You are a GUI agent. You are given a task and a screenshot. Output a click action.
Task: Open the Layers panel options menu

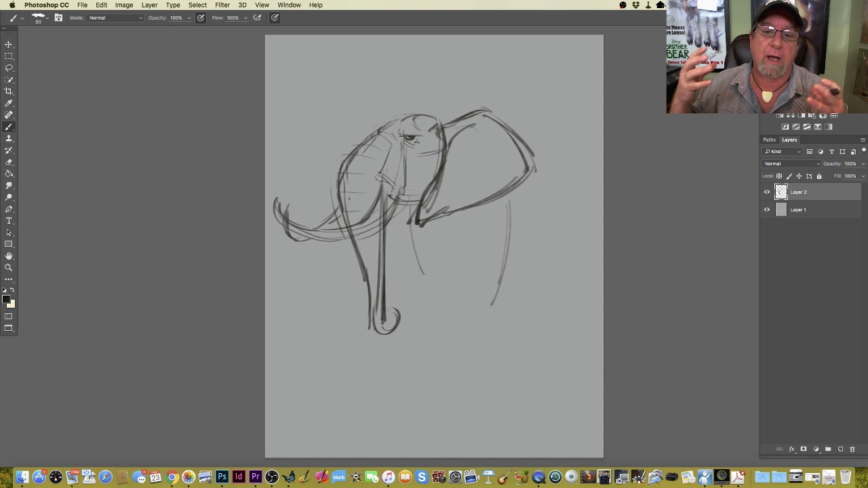pos(863,140)
